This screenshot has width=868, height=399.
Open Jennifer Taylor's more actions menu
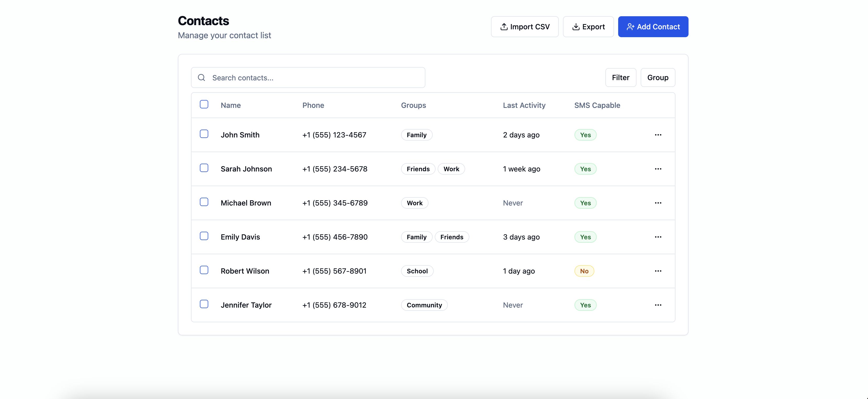pos(658,305)
